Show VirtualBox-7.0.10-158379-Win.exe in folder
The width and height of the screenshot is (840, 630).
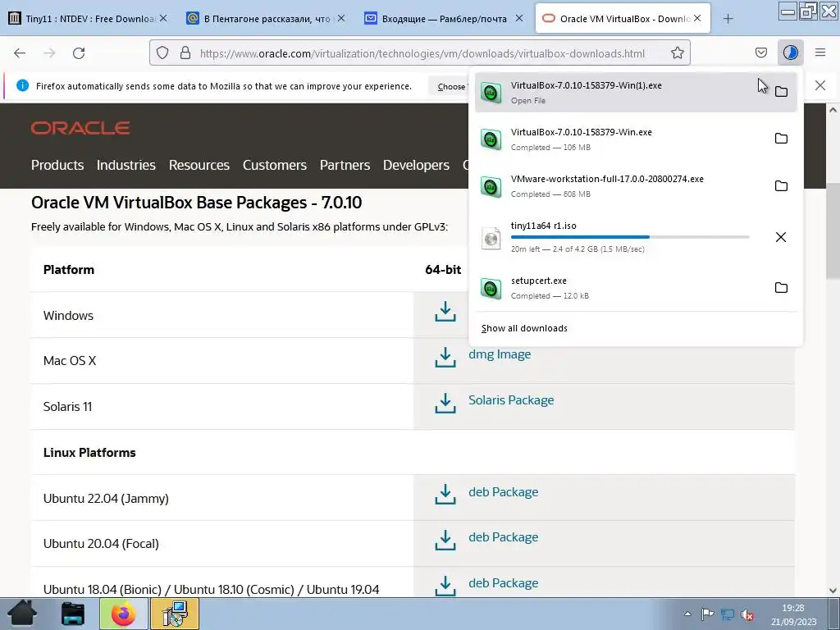tap(781, 138)
